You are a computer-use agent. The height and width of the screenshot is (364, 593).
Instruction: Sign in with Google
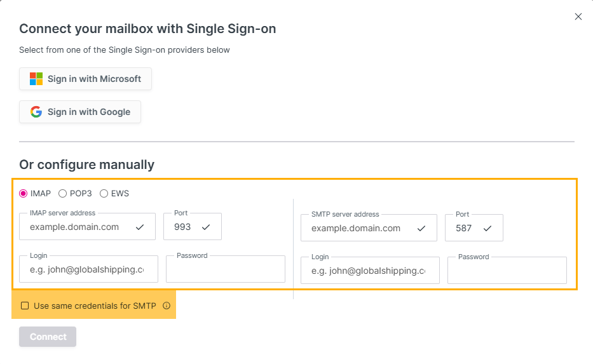[80, 112]
